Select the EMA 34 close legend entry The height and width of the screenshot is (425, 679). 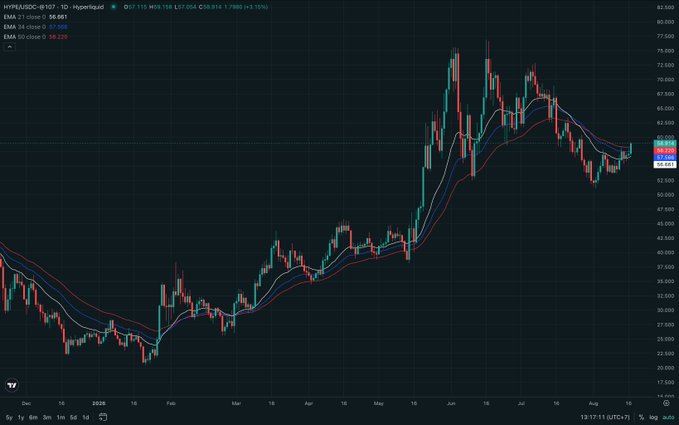pos(36,27)
